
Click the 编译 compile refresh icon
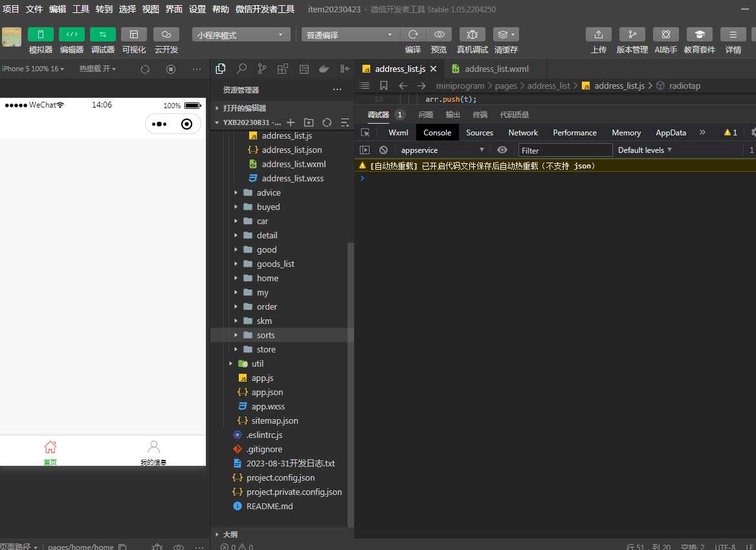tap(413, 35)
